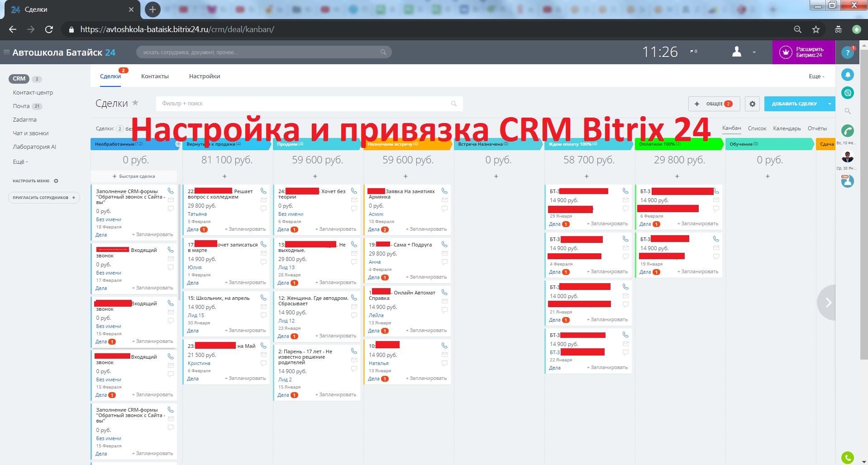Screen dimensions: 868x465
Task: Open kanban settings gear next to ОБЩЕЕ
Action: click(752, 104)
